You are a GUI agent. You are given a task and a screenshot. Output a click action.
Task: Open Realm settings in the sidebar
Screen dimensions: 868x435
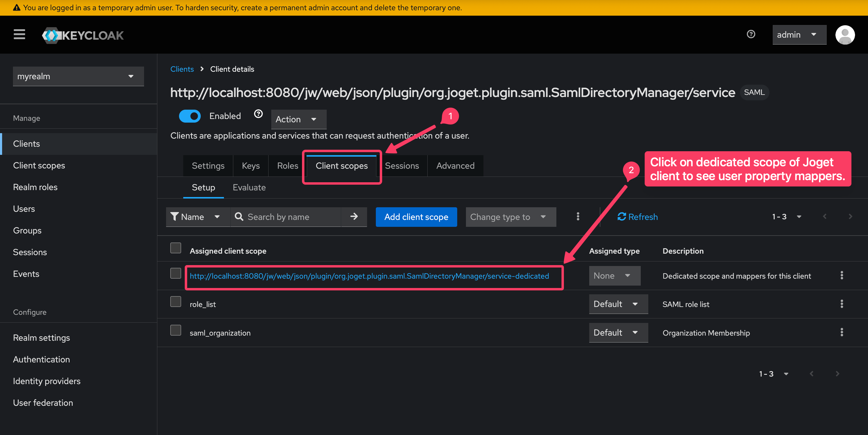click(x=78, y=338)
